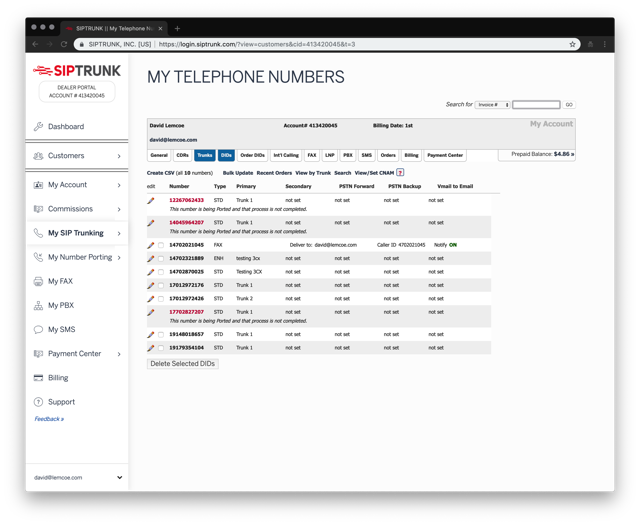Edit number 12267062433 with pencil icon

[151, 200]
